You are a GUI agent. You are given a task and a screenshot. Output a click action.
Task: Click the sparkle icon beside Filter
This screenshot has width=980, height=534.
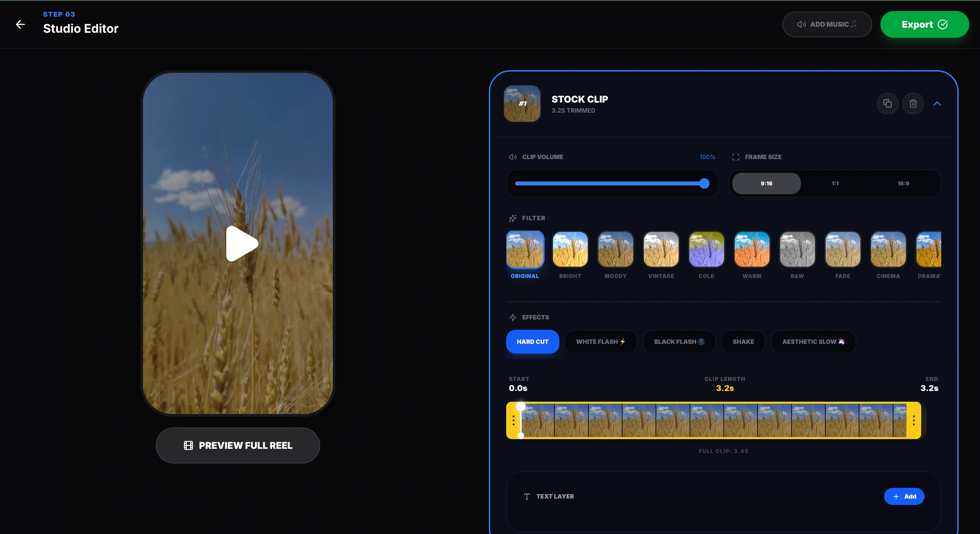(513, 218)
